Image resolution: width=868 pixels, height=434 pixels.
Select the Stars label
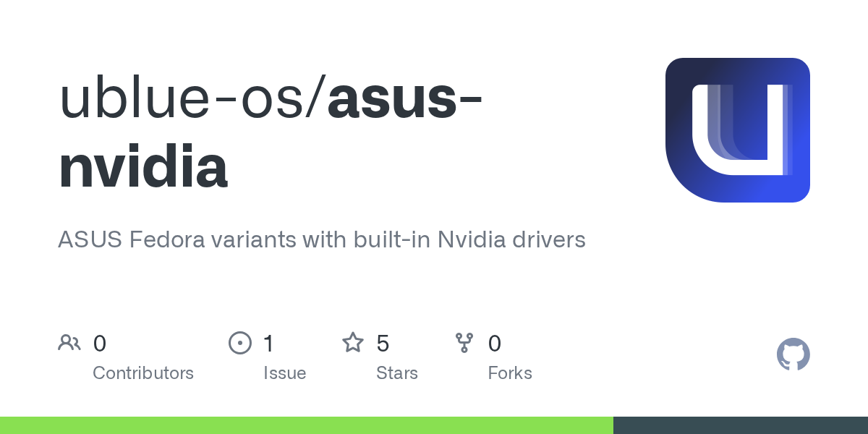[x=397, y=373]
